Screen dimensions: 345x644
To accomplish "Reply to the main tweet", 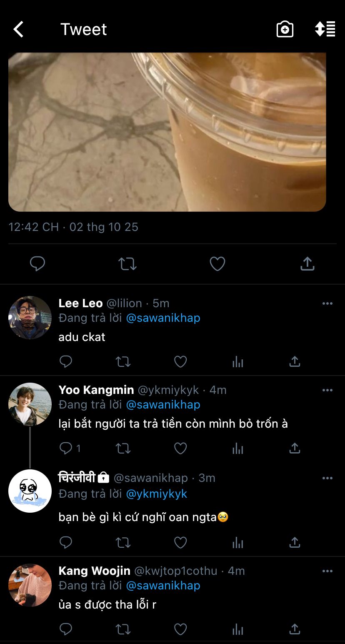I will click(37, 263).
